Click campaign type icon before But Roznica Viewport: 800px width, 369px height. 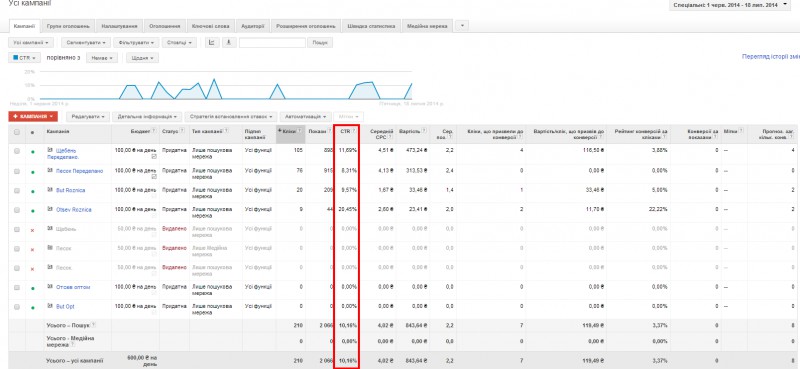pos(50,190)
